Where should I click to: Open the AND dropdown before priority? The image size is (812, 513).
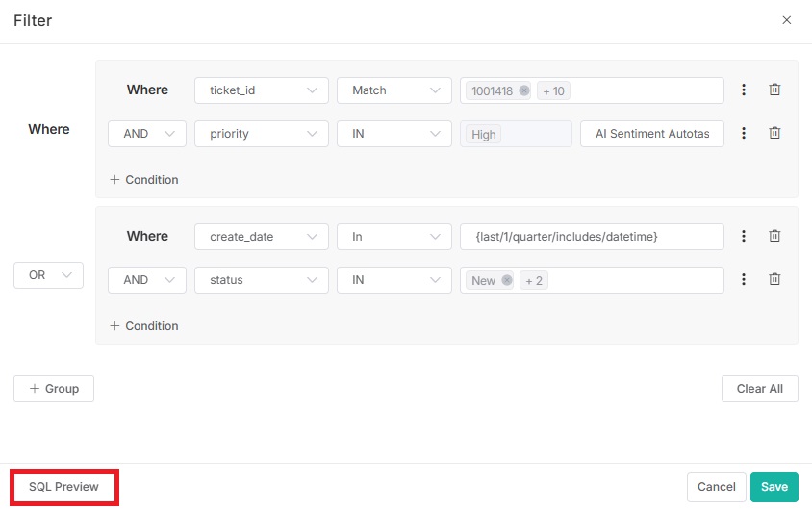[146, 134]
